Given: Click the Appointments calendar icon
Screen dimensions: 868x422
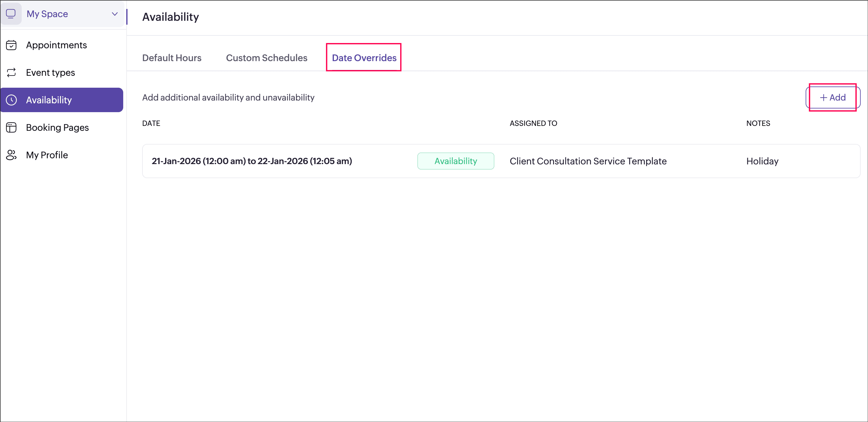Looking at the screenshot, I should pos(11,45).
